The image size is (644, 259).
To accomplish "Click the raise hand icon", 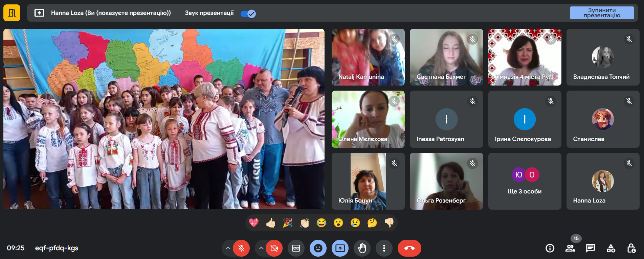I will point(362,249).
